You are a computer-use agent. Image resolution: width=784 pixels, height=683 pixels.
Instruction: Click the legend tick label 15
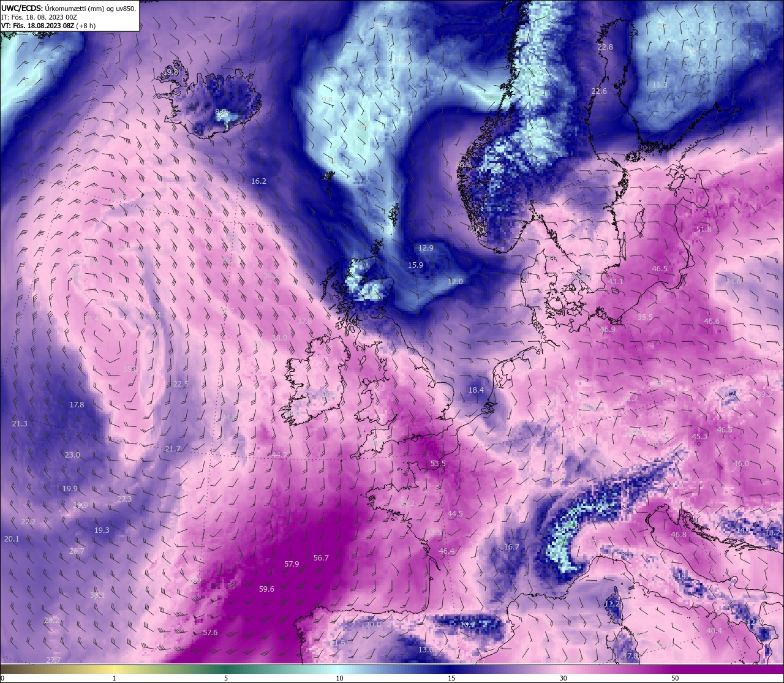(451, 678)
